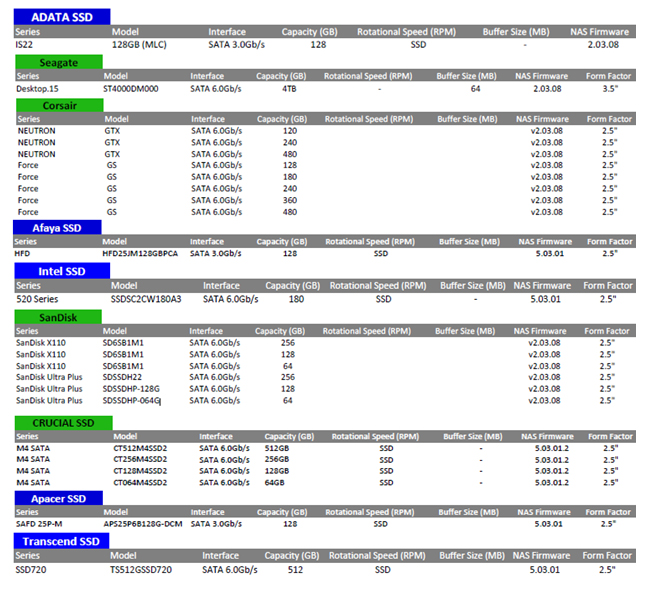Select ST4000DM000 model cell

point(131,89)
